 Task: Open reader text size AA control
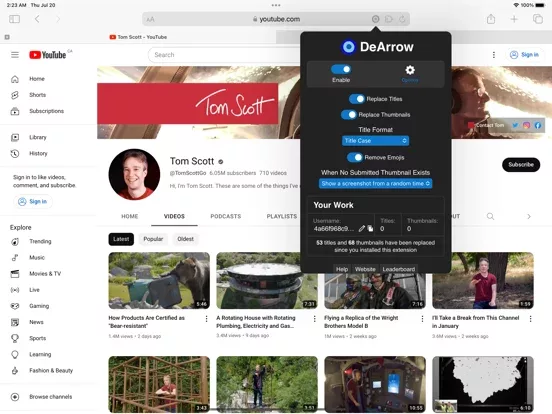[x=150, y=19]
